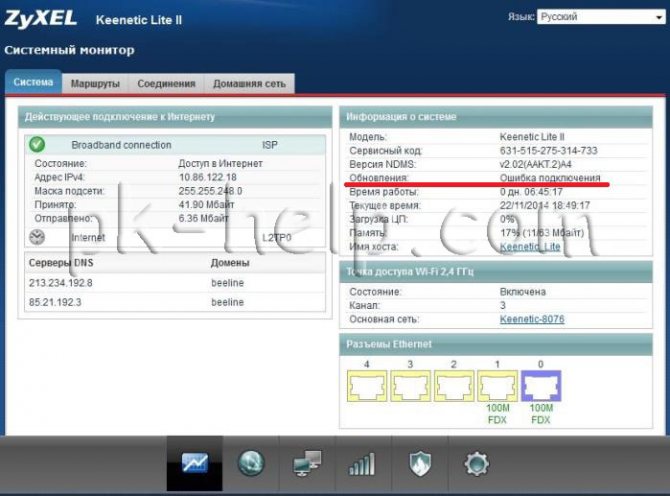Open the Wi-Fi signal bars icon
670x496 pixels.
tap(362, 464)
